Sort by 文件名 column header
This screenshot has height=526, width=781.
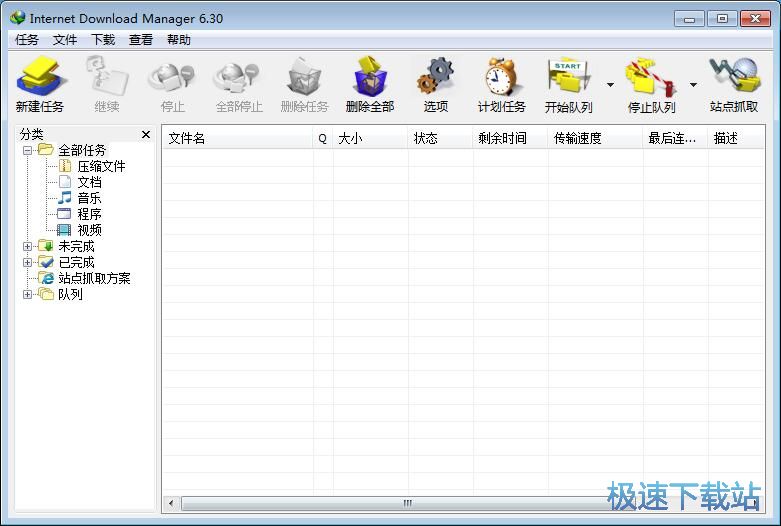(238, 138)
